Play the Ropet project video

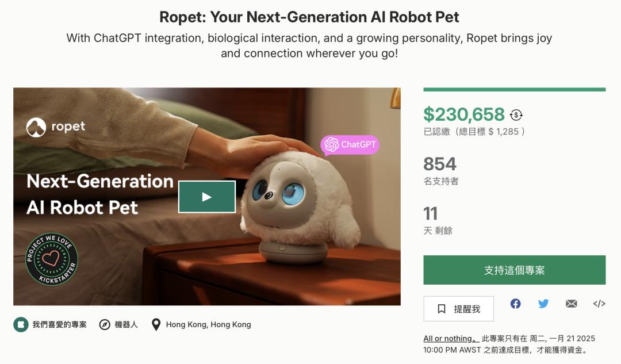click(x=206, y=197)
